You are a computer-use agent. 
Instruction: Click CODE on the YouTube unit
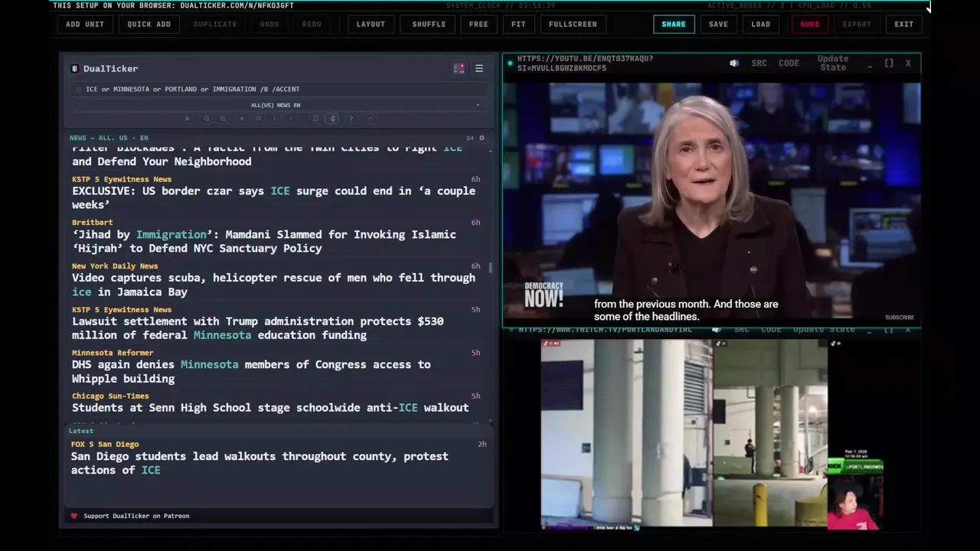(x=789, y=64)
